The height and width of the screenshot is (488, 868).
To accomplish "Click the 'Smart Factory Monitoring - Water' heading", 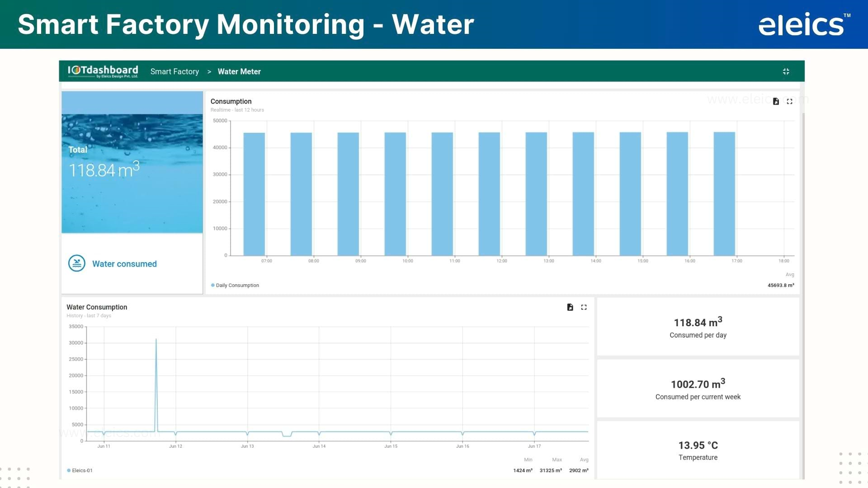I will pos(246,24).
